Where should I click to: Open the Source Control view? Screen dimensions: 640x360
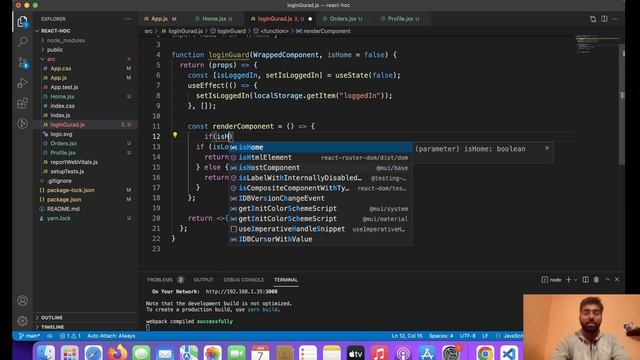pos(23,62)
